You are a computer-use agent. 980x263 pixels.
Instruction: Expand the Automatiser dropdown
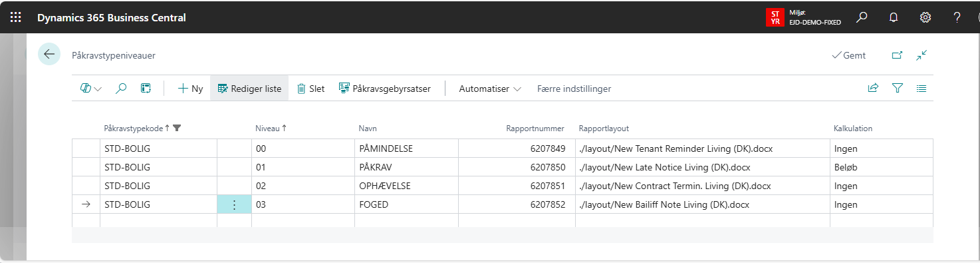490,89
